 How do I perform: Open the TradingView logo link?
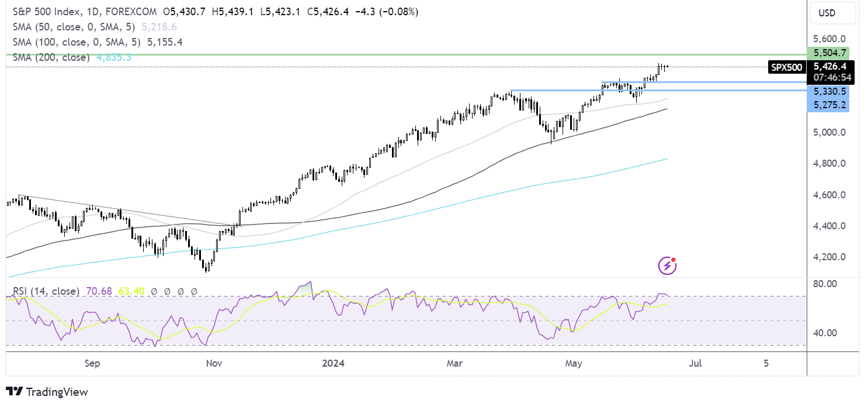point(47,392)
